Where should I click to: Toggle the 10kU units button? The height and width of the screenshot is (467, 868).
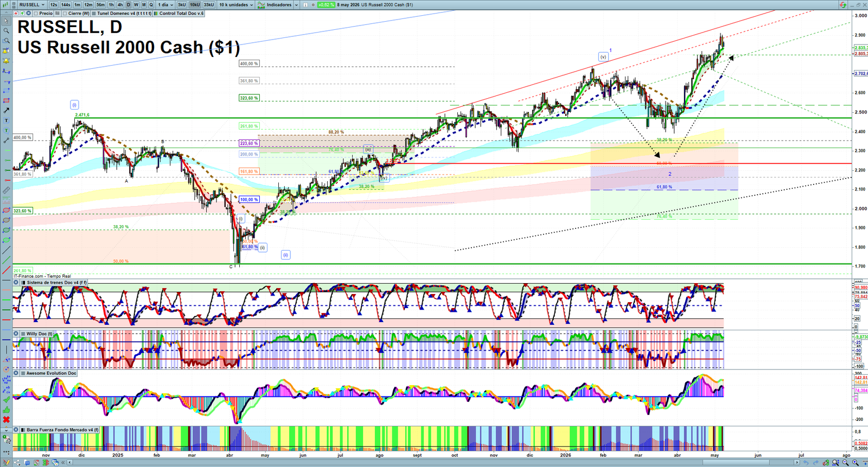click(195, 4)
